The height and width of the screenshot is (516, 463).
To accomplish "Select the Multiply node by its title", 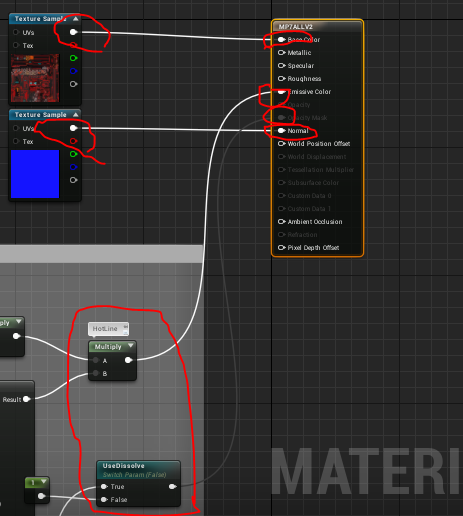I will pyautogui.click(x=108, y=347).
